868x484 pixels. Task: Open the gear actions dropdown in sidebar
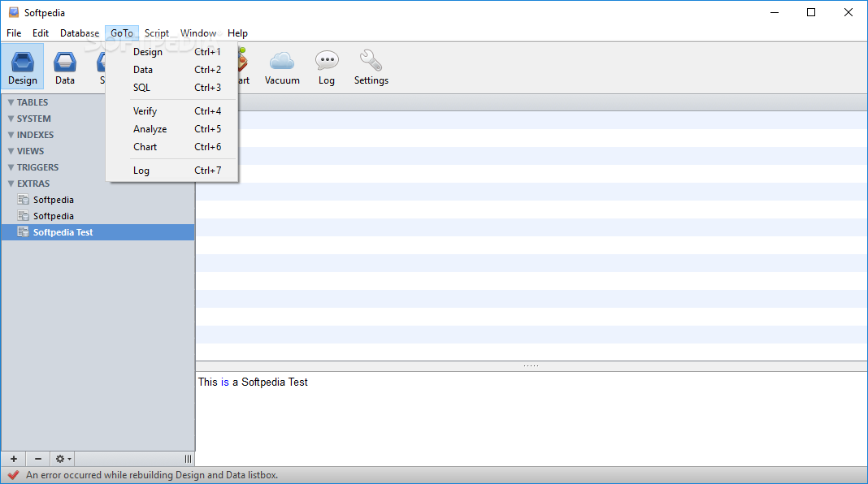pos(63,459)
